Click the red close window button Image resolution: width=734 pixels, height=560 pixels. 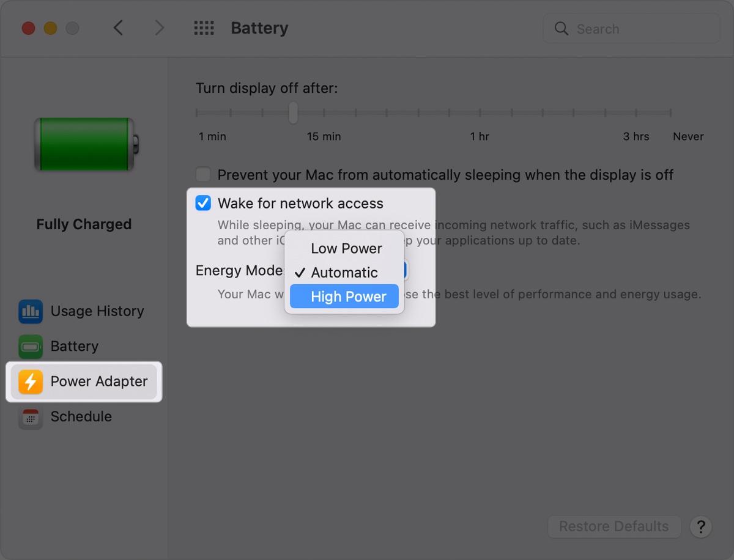(x=28, y=28)
